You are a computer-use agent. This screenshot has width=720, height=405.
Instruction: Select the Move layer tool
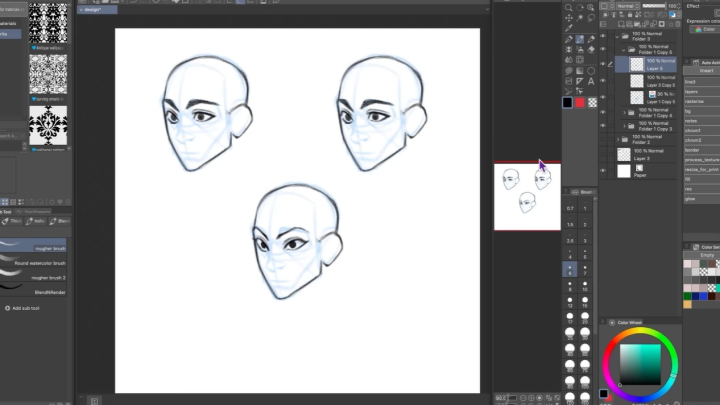[x=568, y=17]
